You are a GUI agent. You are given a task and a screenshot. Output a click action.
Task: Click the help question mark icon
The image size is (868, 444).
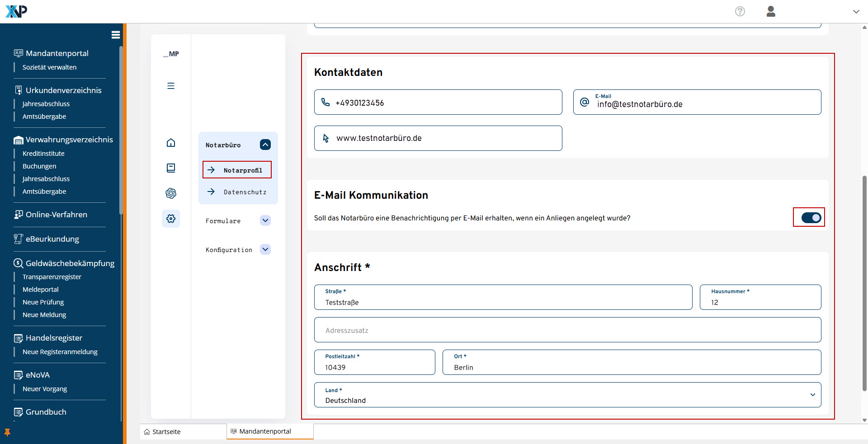pyautogui.click(x=740, y=11)
